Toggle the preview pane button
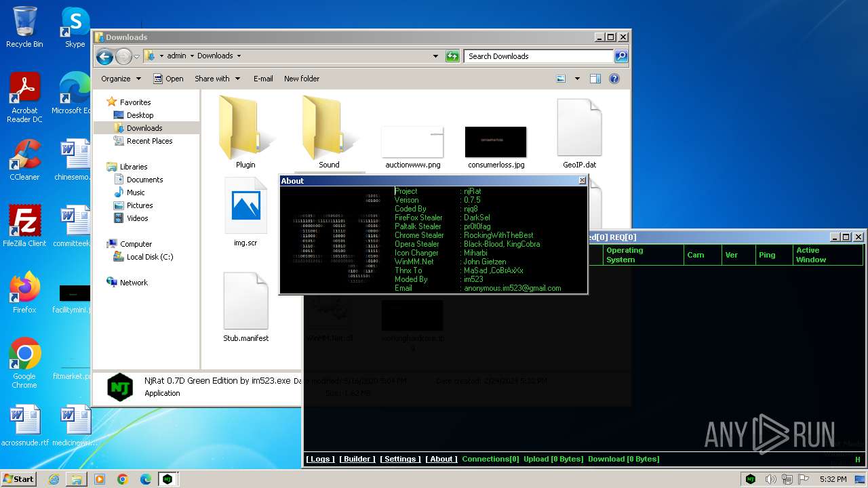Image resolution: width=868 pixels, height=488 pixels. [x=595, y=79]
